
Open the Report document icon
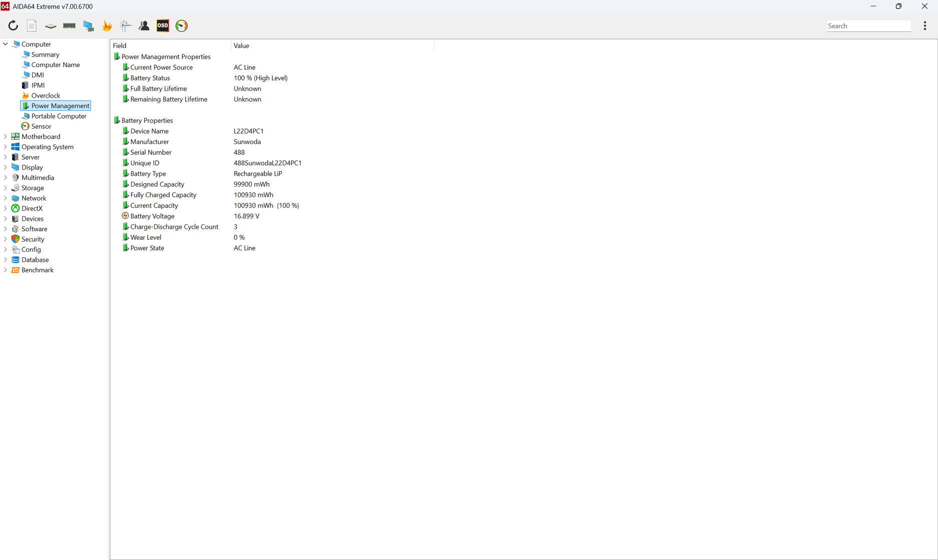pos(32,26)
